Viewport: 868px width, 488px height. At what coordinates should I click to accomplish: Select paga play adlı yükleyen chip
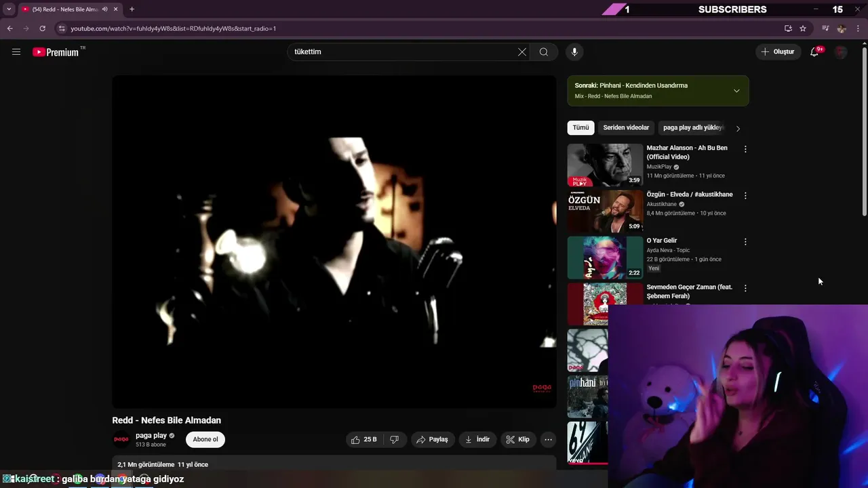pyautogui.click(x=693, y=127)
